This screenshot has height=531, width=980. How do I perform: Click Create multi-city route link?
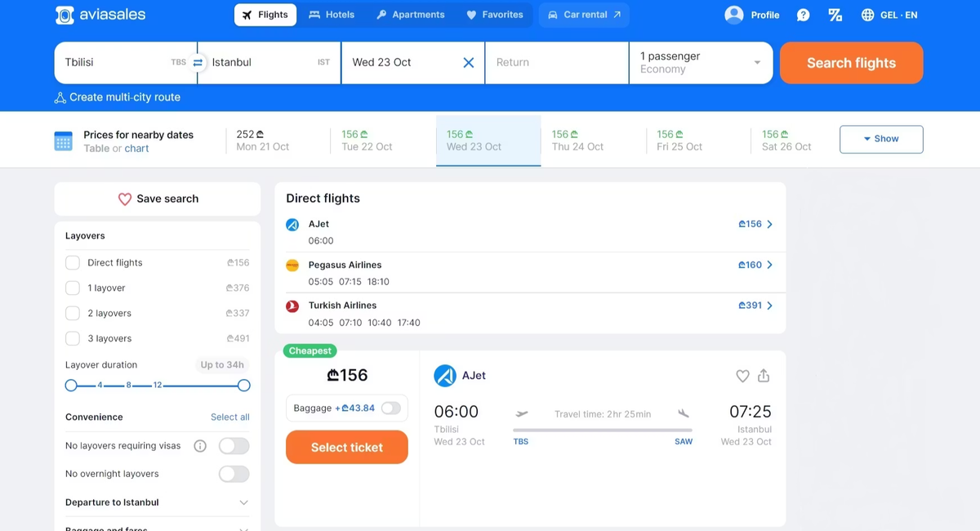(125, 97)
